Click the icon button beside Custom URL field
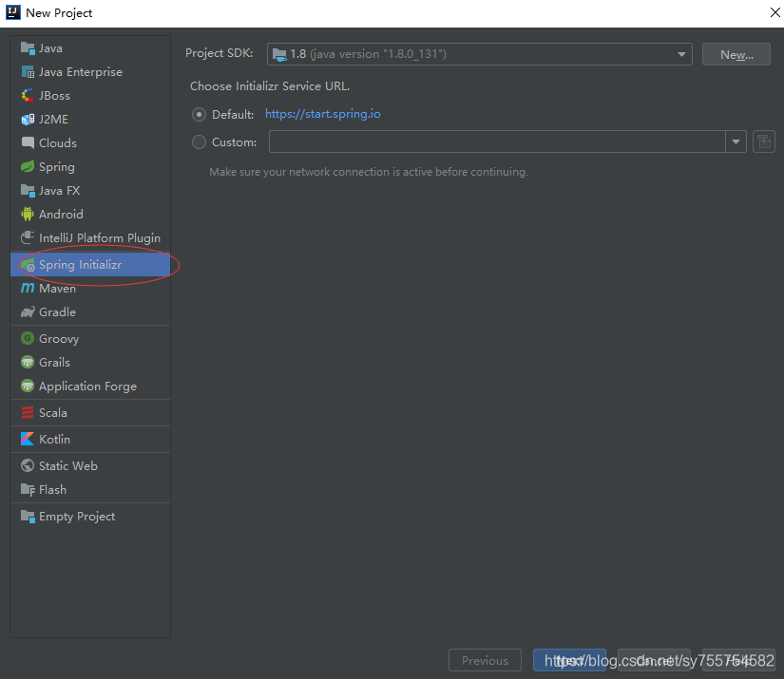 coord(763,141)
